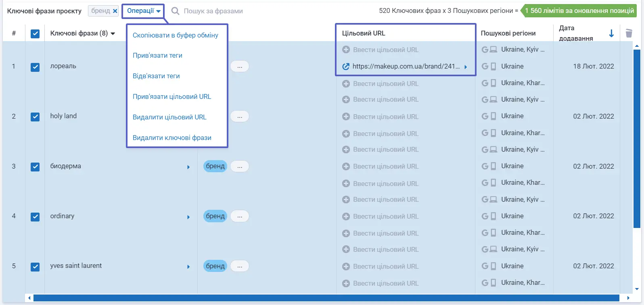The image size is (644, 305).
Task: Click plus icon in лореаль Ukraine, Kyiv row
Action: pyautogui.click(x=346, y=50)
